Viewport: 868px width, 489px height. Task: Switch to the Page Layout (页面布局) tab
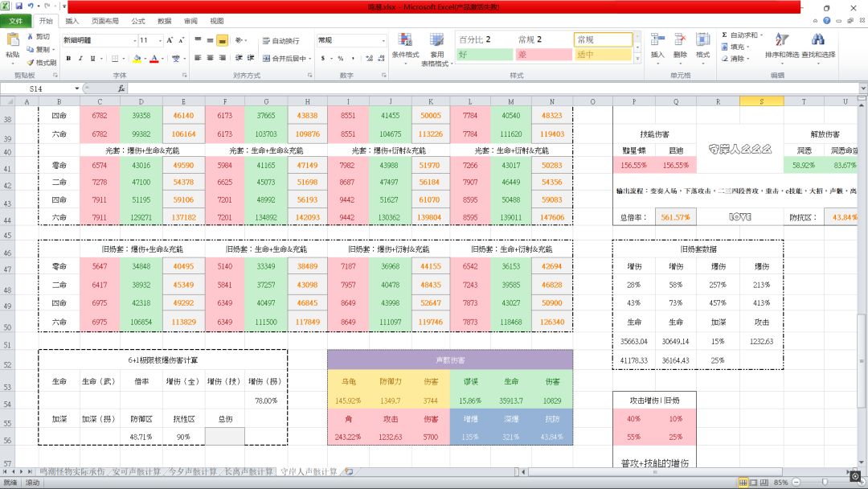(105, 21)
